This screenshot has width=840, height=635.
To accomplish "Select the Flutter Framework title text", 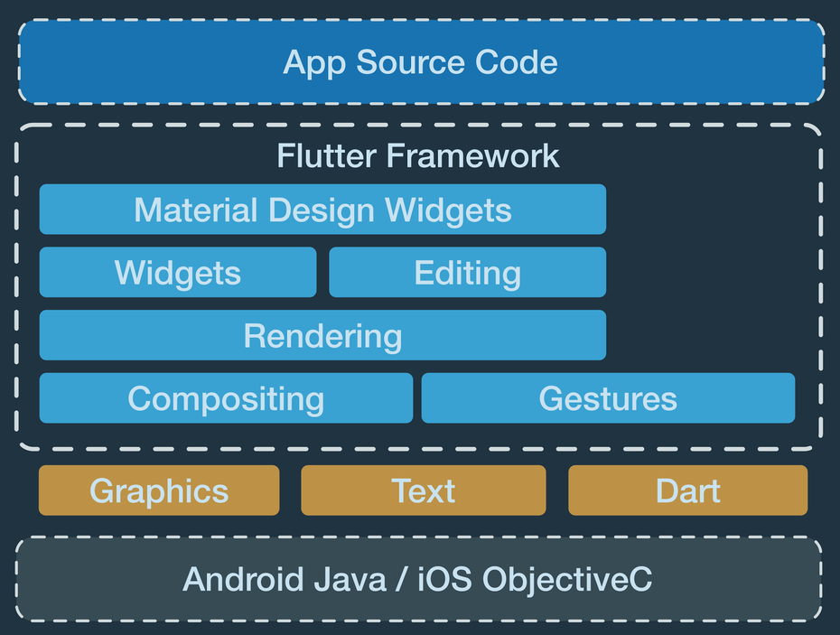I will click(x=418, y=156).
